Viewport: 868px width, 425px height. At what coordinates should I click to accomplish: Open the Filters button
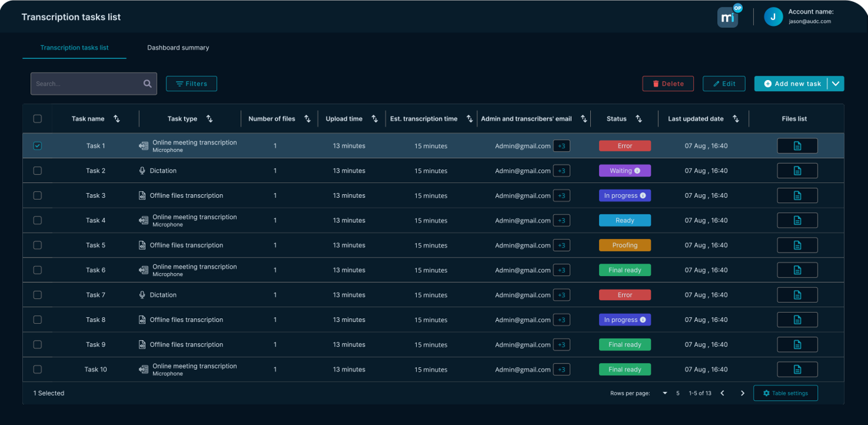192,84
